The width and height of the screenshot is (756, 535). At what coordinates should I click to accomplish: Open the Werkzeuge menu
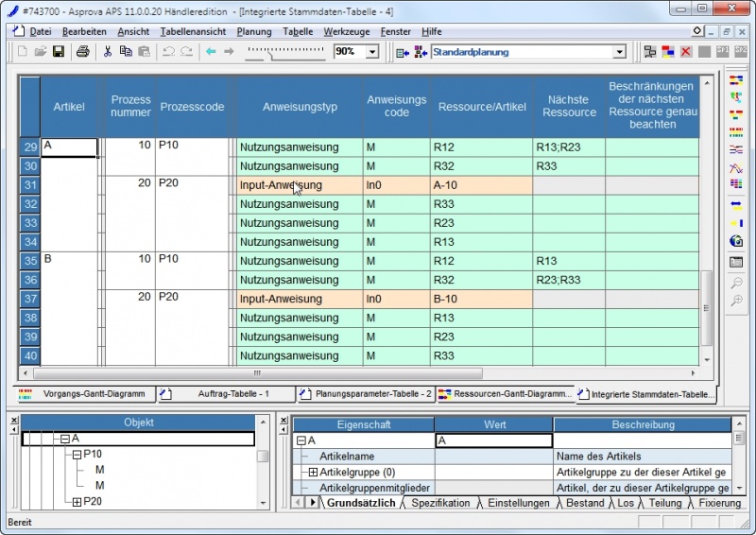(346, 31)
